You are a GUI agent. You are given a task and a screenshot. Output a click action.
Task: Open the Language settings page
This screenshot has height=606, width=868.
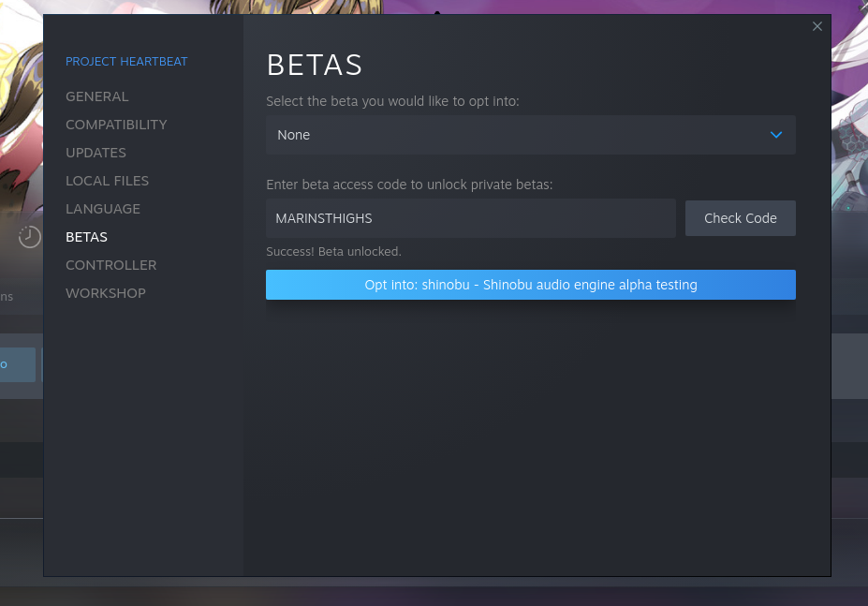(x=103, y=209)
